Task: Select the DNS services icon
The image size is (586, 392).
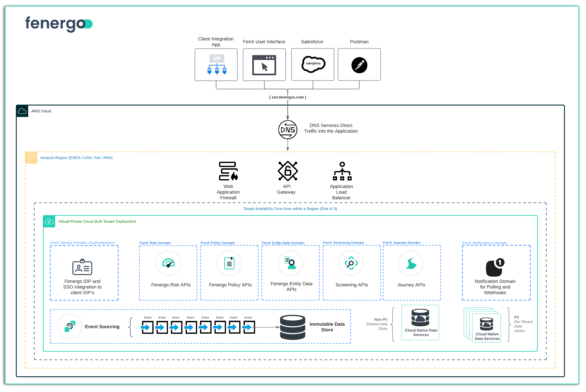Action: [288, 130]
